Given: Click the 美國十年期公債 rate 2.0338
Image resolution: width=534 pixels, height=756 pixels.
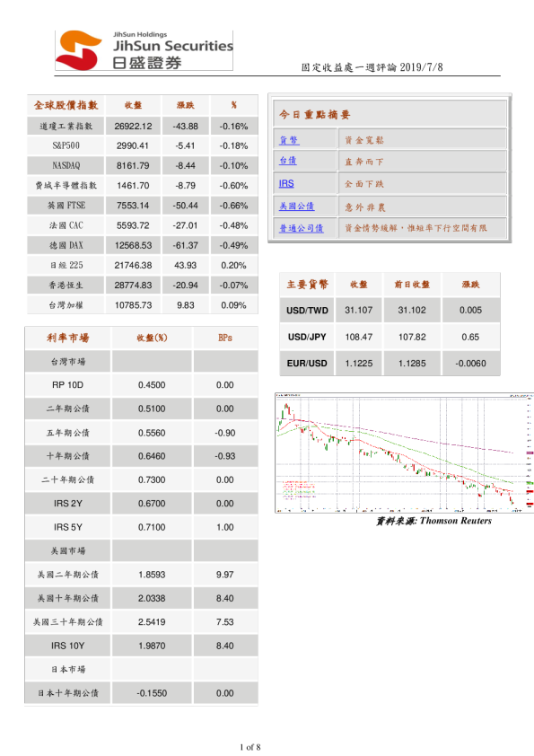Looking at the screenshot, I should pos(152,598).
